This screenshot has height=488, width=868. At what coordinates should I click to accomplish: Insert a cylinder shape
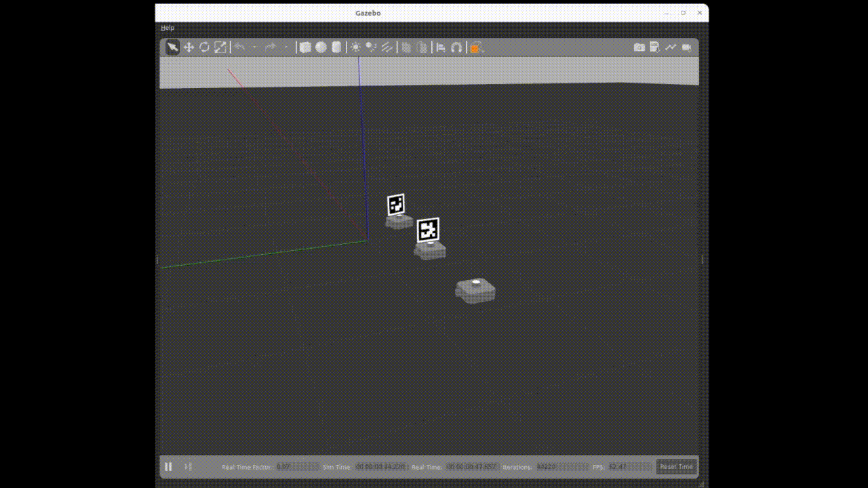(x=336, y=47)
